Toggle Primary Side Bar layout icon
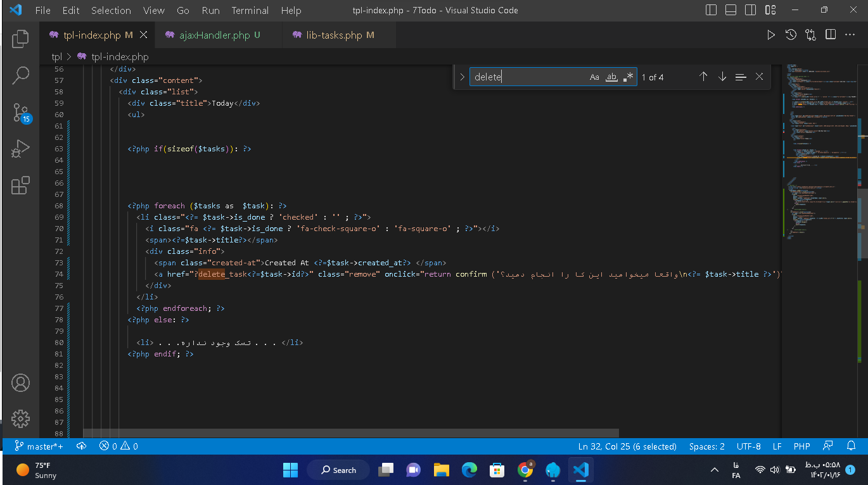Viewport: 868px width, 485px height. (712, 10)
